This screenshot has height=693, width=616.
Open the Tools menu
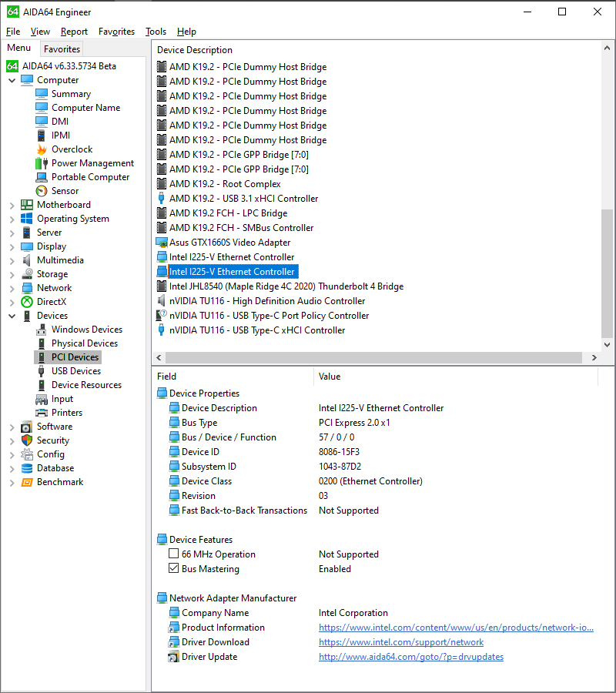coord(156,32)
